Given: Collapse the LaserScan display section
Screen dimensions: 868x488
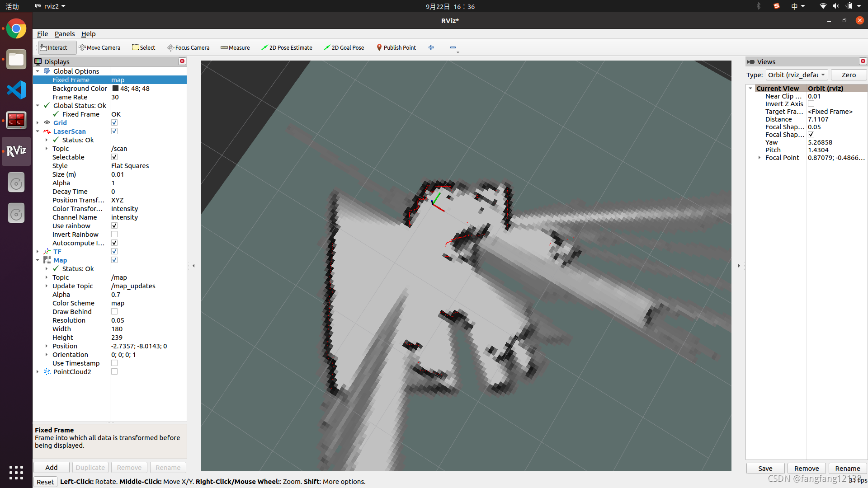Looking at the screenshot, I should [38, 131].
